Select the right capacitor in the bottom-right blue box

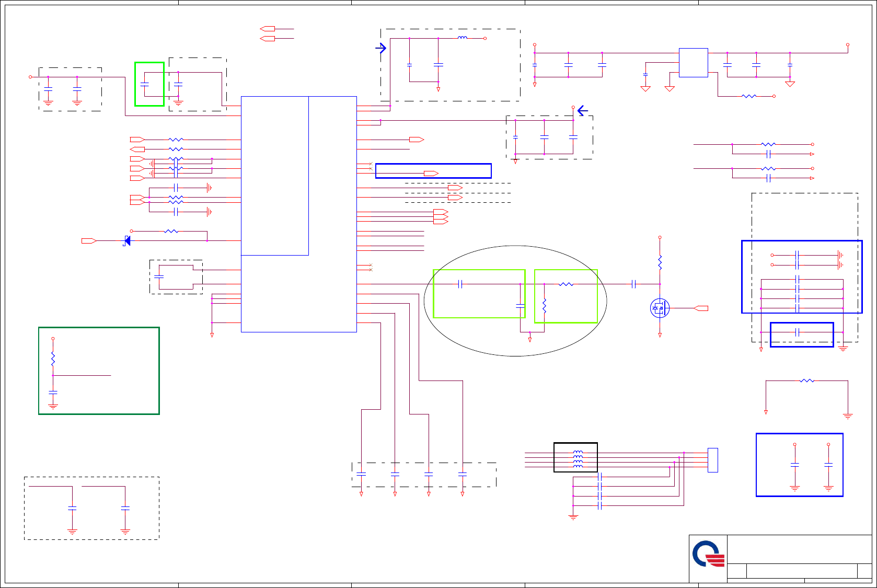pos(828,464)
